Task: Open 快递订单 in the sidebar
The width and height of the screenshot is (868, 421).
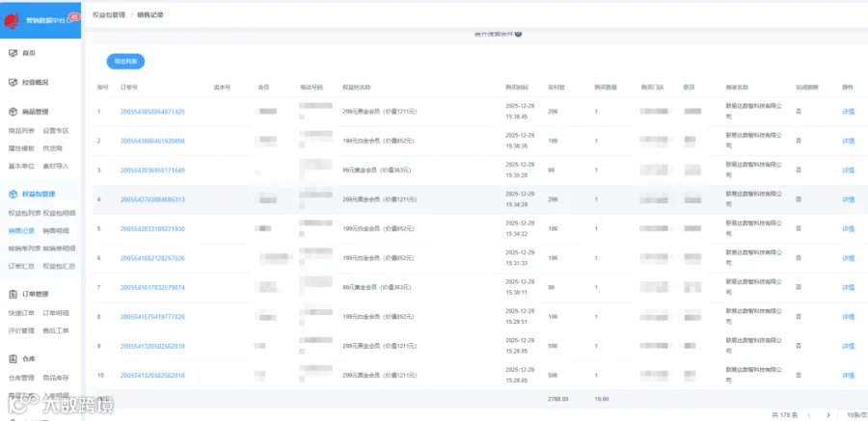Action: pos(21,313)
